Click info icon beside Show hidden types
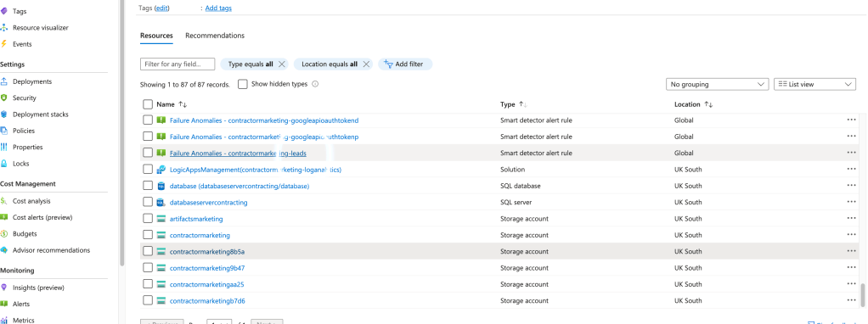Viewport: 868px width, 324px height. point(315,84)
